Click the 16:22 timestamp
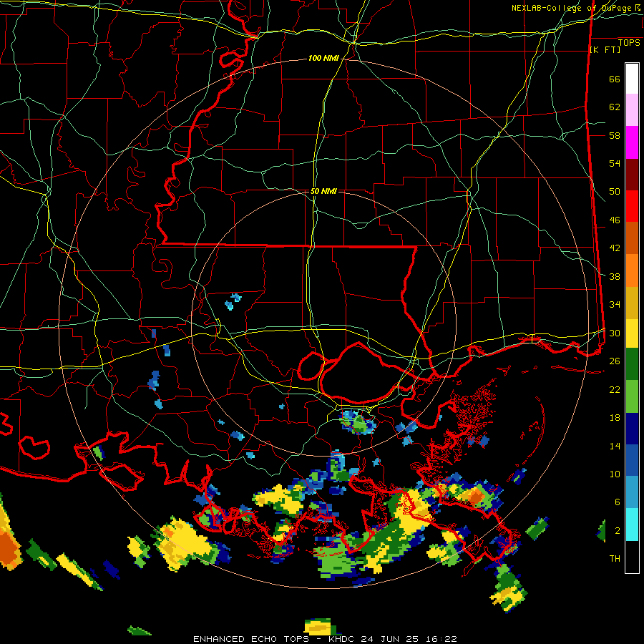This screenshot has width=644, height=644. pos(441,639)
